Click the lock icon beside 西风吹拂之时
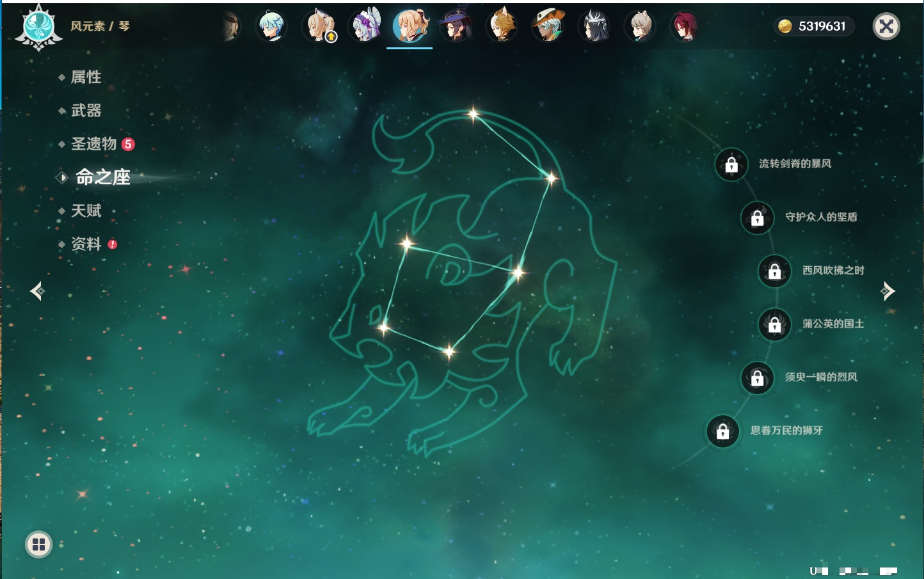 click(x=775, y=271)
